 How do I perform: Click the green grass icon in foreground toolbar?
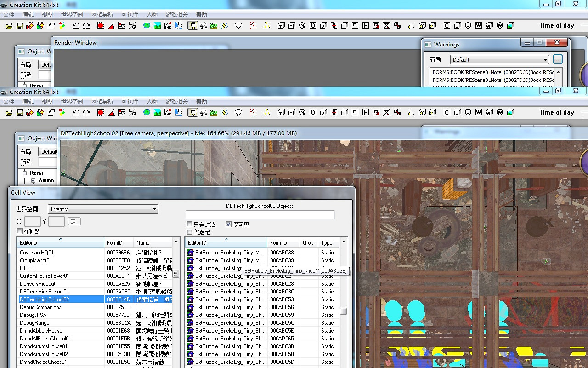[214, 112]
